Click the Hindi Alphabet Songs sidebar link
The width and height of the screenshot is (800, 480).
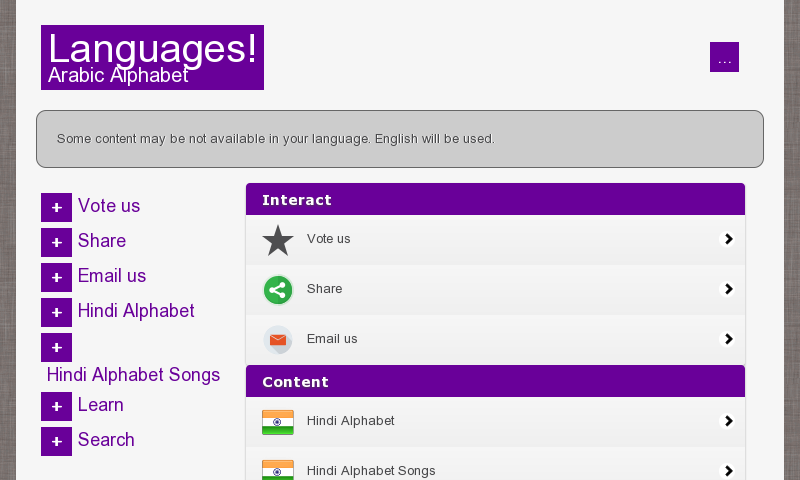coord(133,375)
